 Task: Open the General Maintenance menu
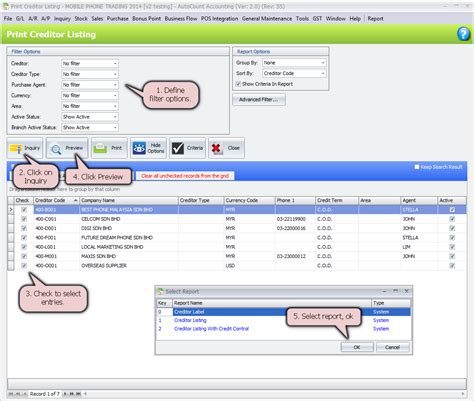267,19
